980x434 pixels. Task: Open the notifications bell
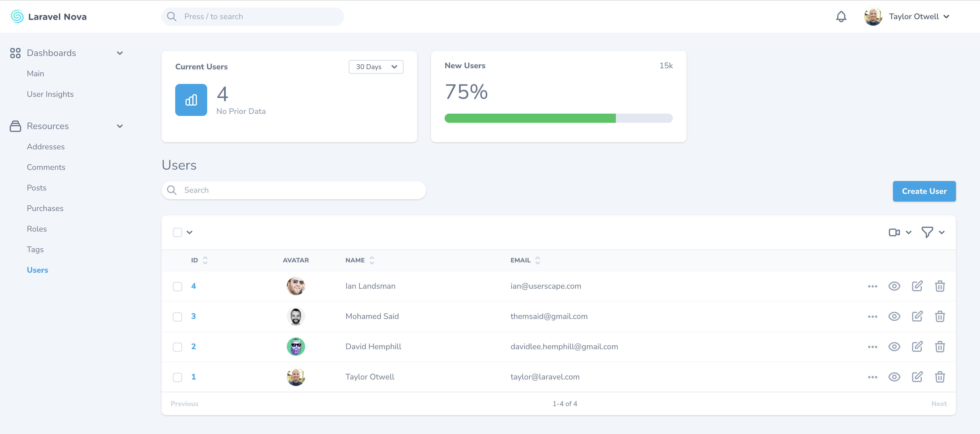pos(841,16)
